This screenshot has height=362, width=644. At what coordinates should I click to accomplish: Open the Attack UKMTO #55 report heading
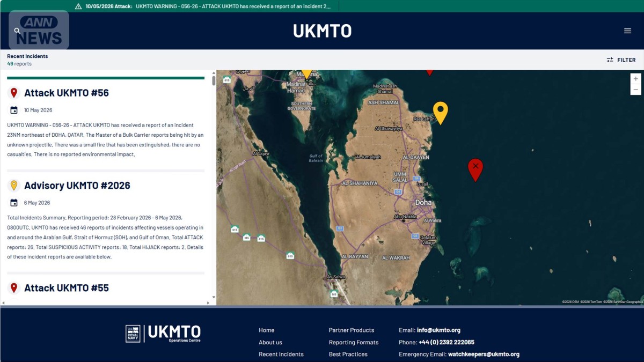[67, 288]
